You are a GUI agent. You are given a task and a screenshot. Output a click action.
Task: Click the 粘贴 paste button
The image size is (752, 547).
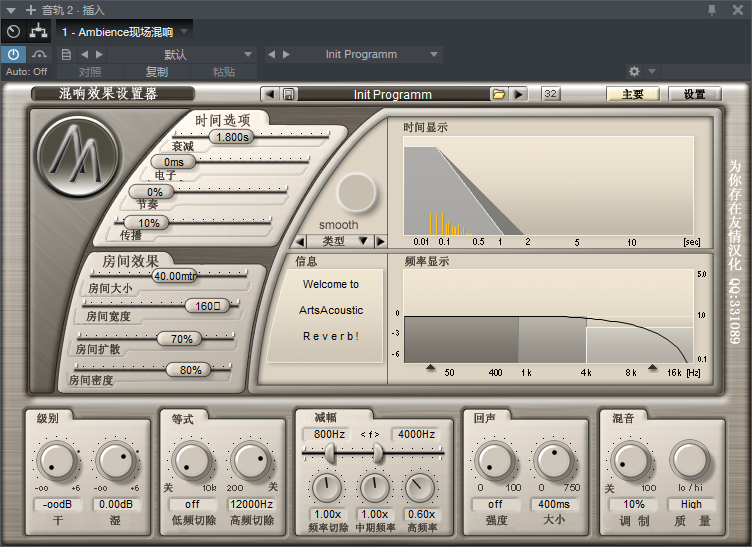point(223,72)
